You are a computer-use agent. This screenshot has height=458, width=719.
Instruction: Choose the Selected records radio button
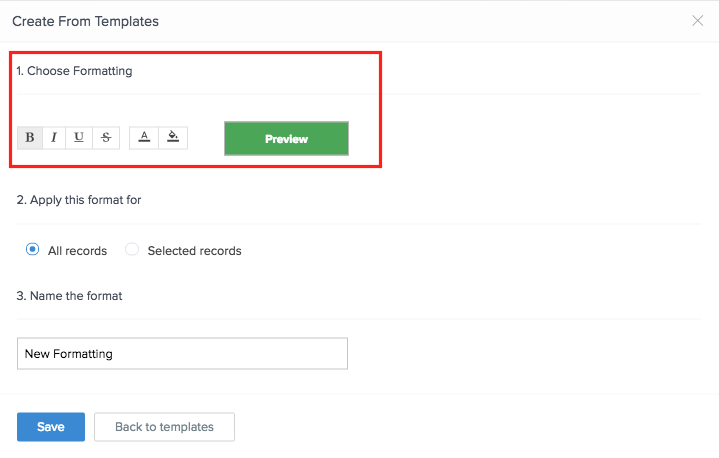132,250
